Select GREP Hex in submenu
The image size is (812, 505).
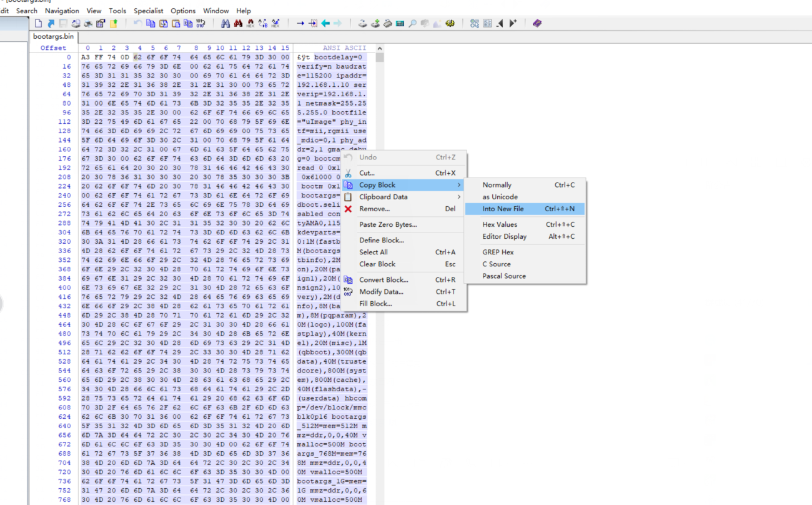(x=525, y=252)
